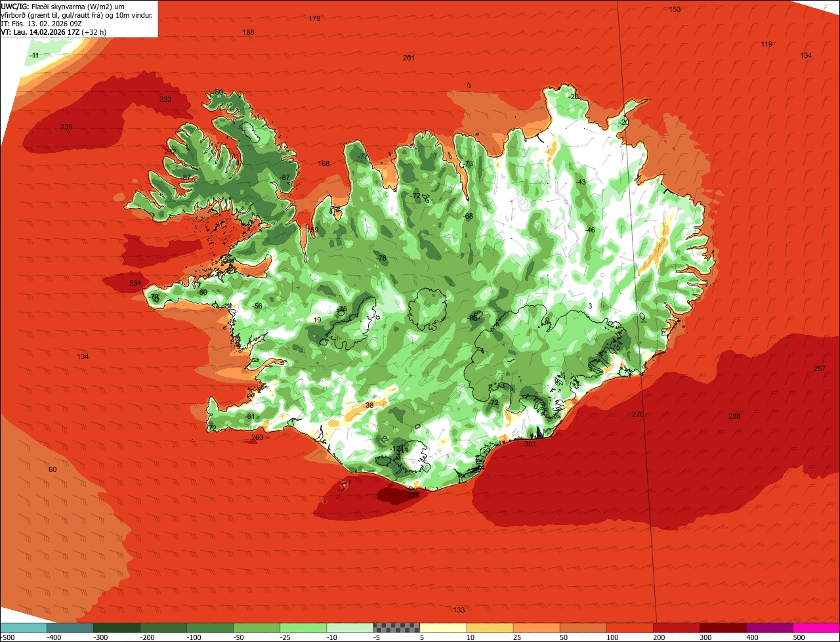Screen dimensions: 840x642
Task: Select the checkered -5 to 5 legend swatch
Action: 396,628
